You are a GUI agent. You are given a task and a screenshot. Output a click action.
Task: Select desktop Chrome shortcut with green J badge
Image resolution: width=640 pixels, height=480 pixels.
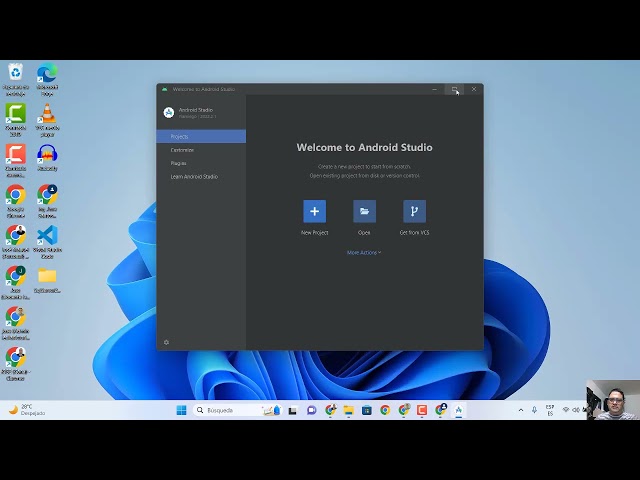(16, 282)
